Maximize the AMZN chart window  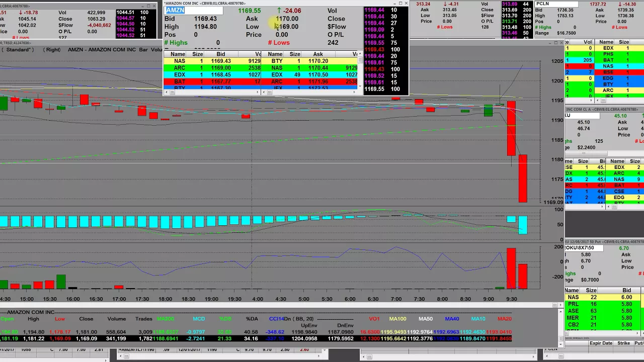pos(555,43)
